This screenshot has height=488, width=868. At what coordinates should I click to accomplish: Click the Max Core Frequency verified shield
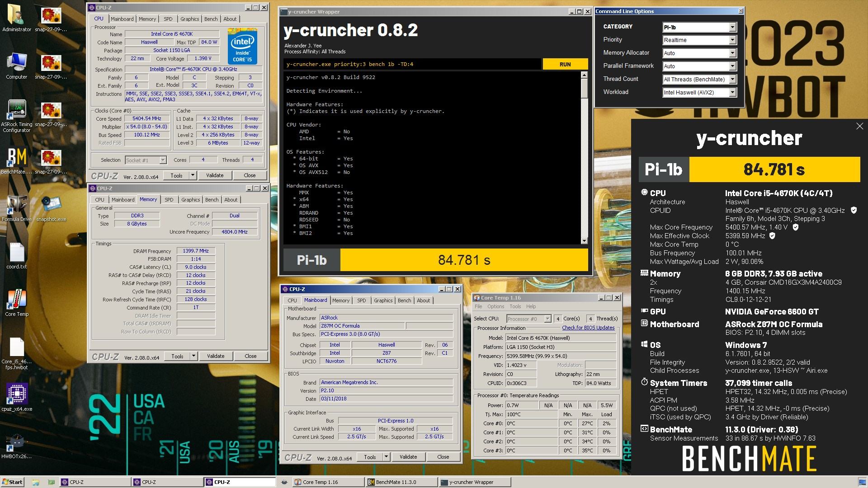click(796, 227)
